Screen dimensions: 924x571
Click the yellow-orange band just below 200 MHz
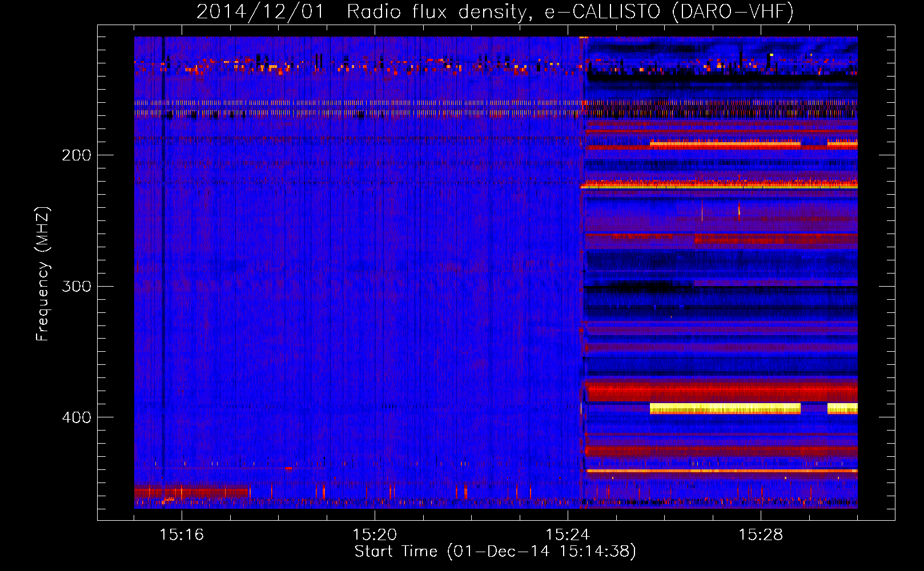(725, 144)
